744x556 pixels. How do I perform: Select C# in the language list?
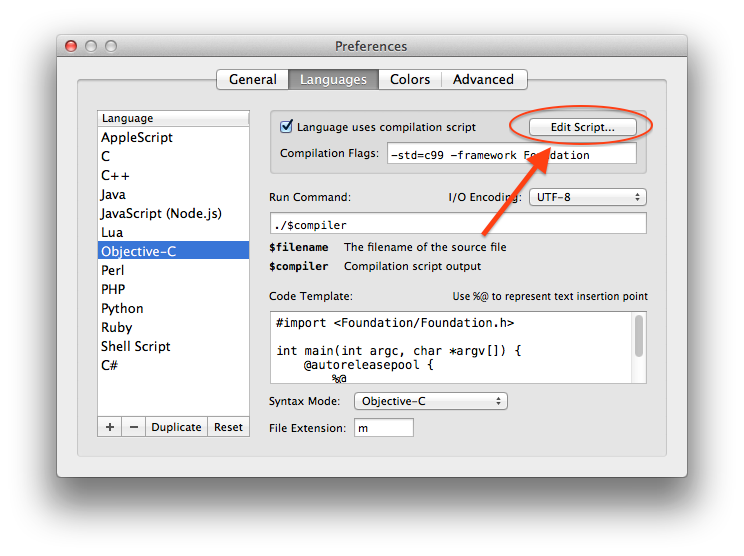coord(173,365)
